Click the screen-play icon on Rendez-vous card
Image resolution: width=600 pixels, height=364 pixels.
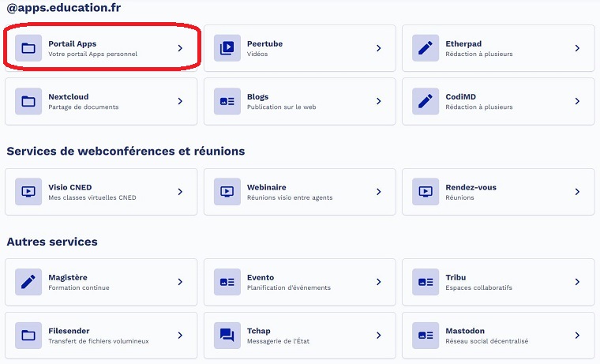pos(426,192)
